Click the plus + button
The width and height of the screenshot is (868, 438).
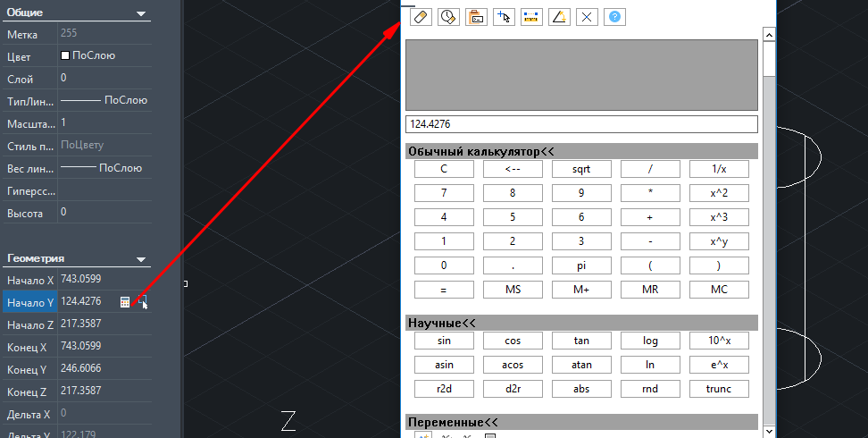650,217
